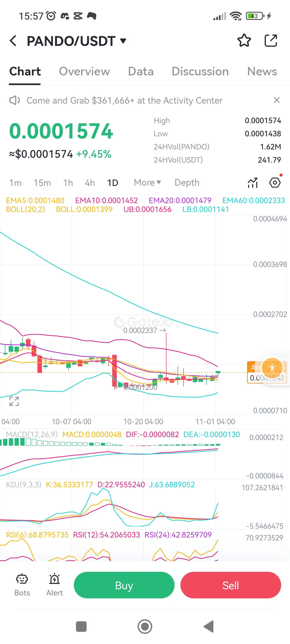
Task: Tap the MACD(12,26,9) indicator label
Action: click(32, 434)
